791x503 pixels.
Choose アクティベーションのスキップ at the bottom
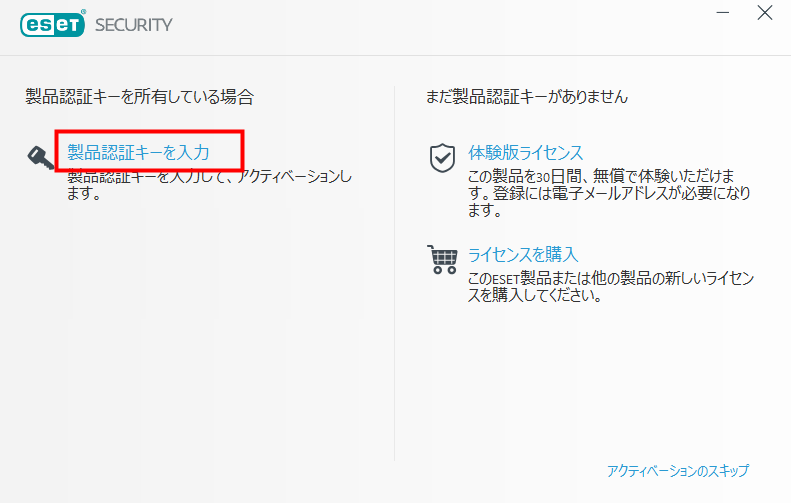(x=677, y=470)
